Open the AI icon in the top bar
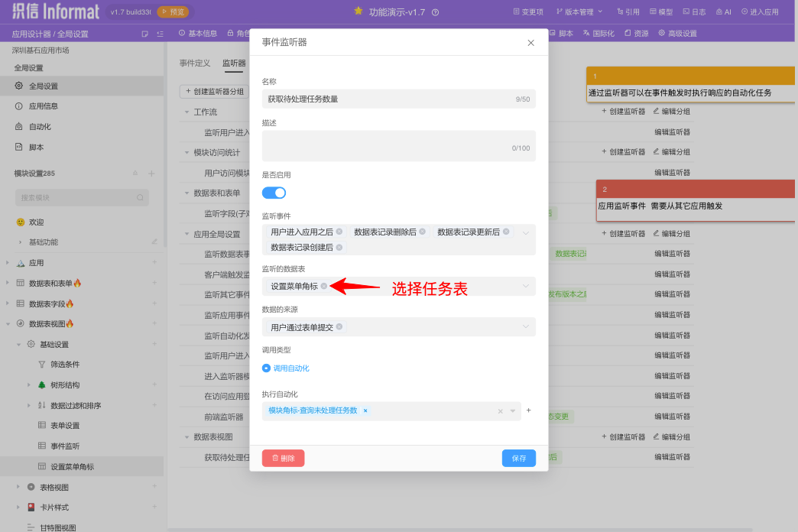 [x=725, y=11]
